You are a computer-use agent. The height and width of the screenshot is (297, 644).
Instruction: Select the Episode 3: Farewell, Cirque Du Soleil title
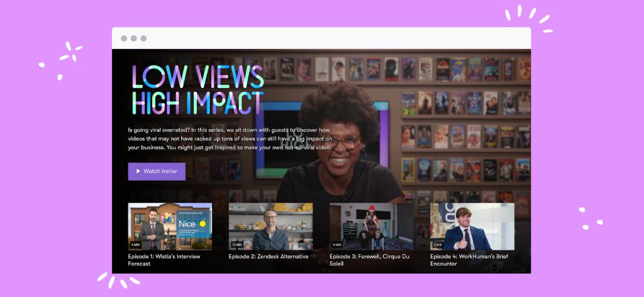point(369,260)
